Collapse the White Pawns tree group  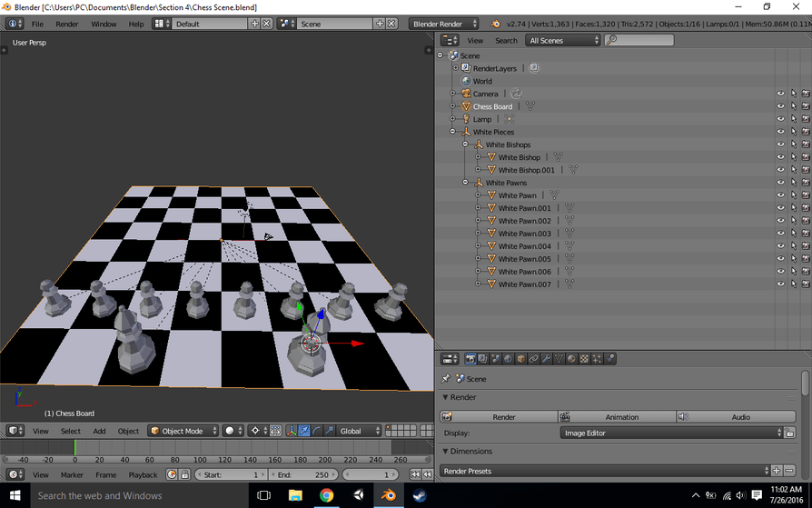(x=466, y=183)
